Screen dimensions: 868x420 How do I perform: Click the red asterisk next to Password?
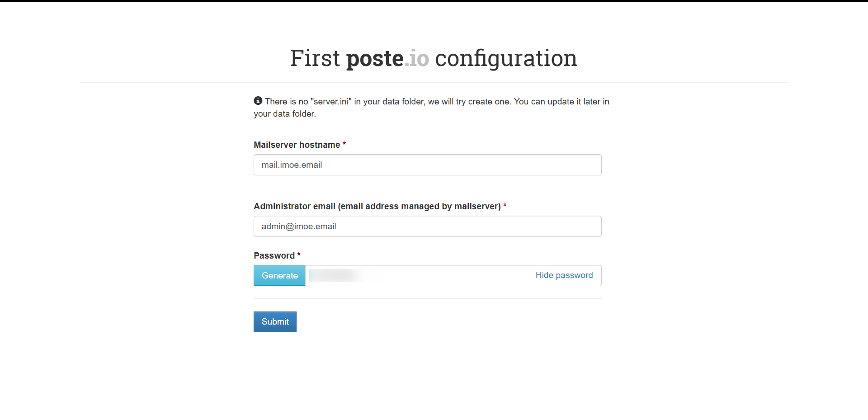(x=299, y=255)
